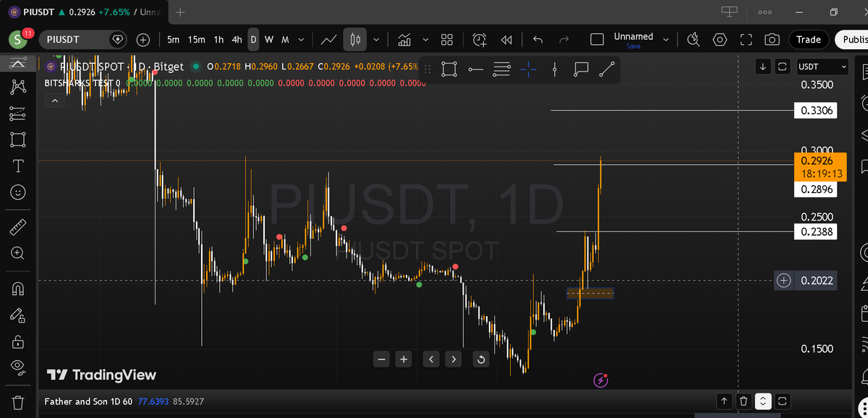Select the vertical line tool in the floating favorites toolbar

554,69
